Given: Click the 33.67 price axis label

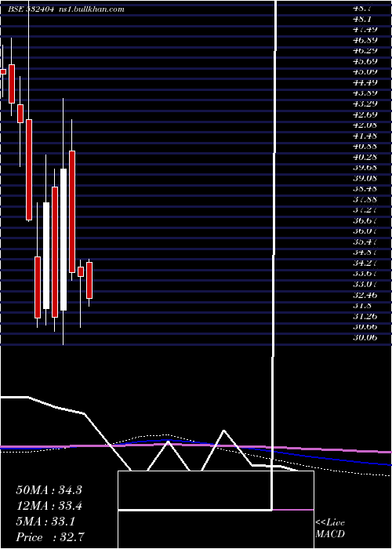Looking at the screenshot, I should (x=365, y=274).
